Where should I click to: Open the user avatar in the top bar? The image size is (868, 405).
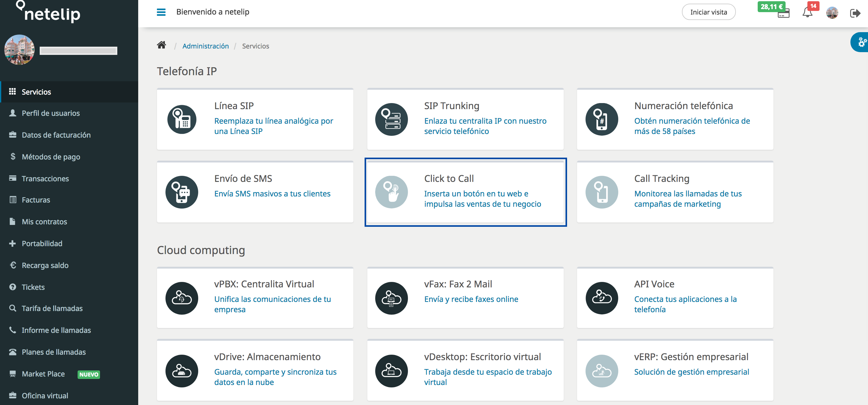click(x=832, y=13)
